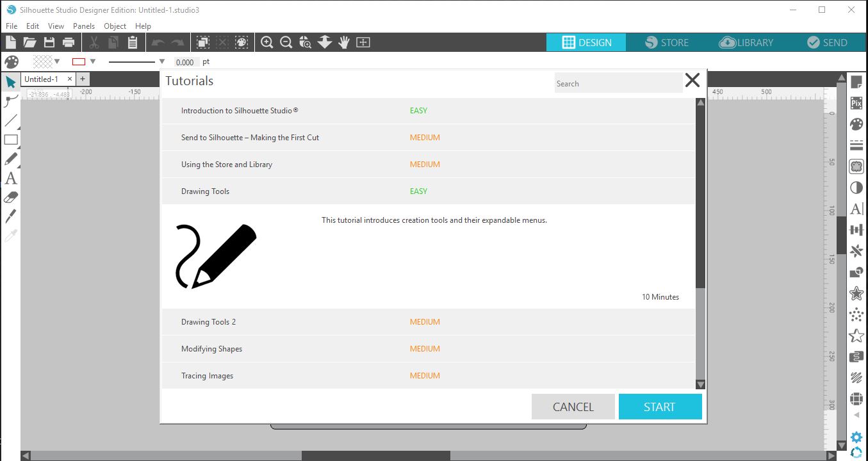Screen dimensions: 868x461
Task: Click the Print icon in the toolbar
Action: pyautogui.click(x=69, y=42)
